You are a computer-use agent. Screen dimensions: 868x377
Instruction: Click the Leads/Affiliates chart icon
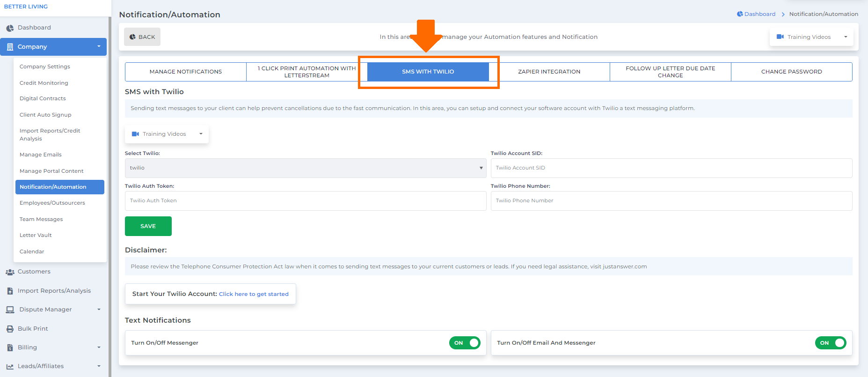[10, 367]
